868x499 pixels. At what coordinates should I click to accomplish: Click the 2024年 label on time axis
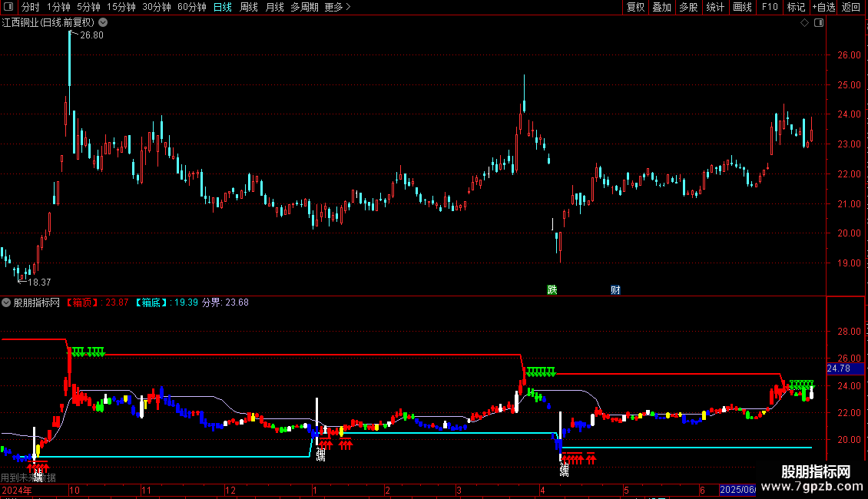tap(17, 490)
